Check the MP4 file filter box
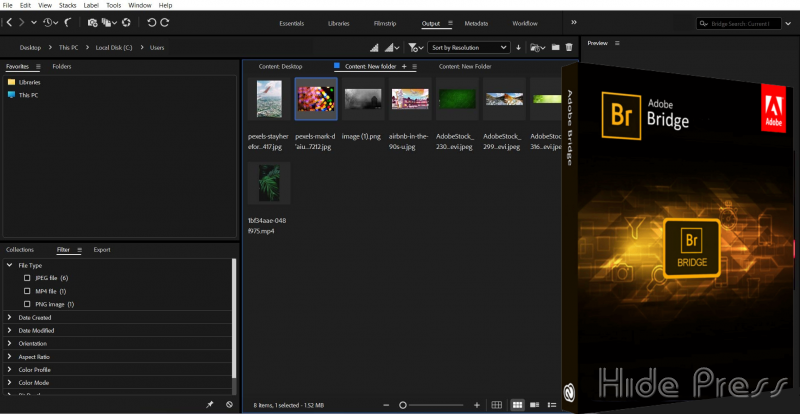The height and width of the screenshot is (414, 800). 28,291
